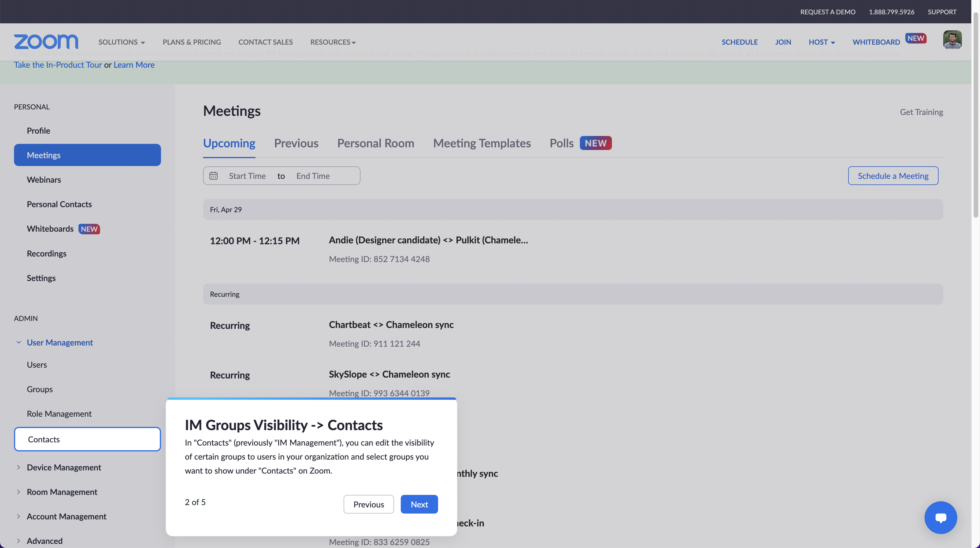
Task: Open the Host dropdown menu
Action: (x=822, y=42)
